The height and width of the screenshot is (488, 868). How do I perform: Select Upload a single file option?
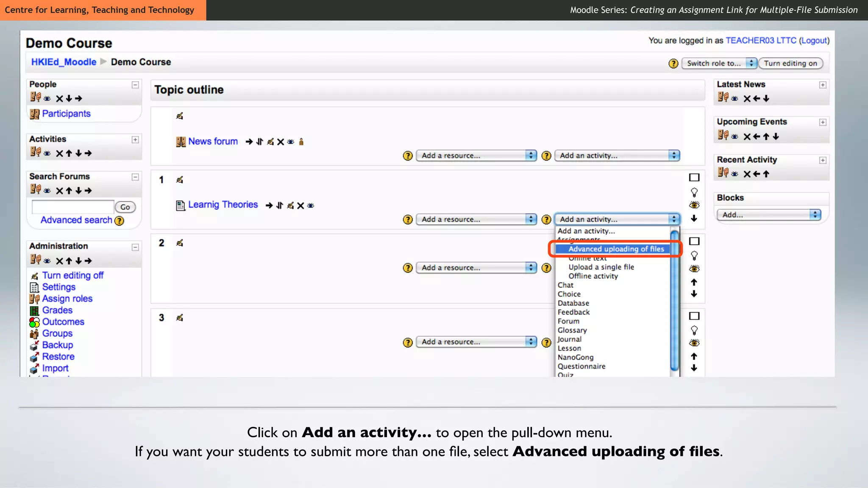point(601,267)
